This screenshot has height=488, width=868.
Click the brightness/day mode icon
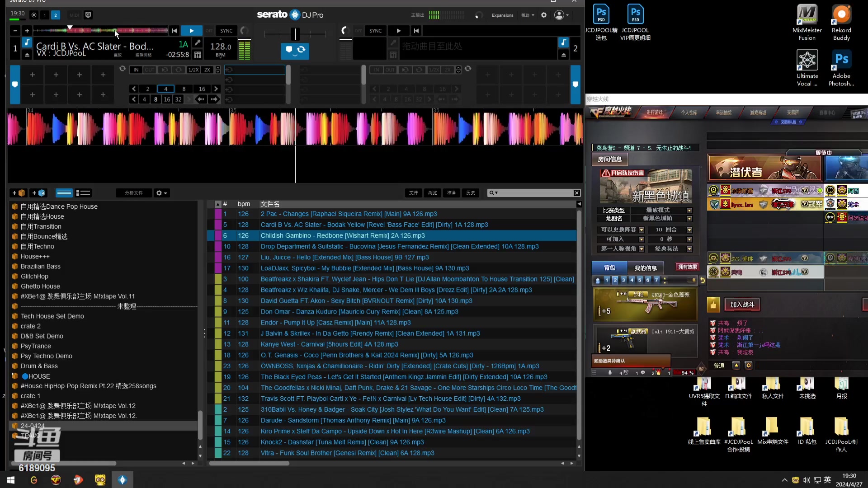point(34,15)
